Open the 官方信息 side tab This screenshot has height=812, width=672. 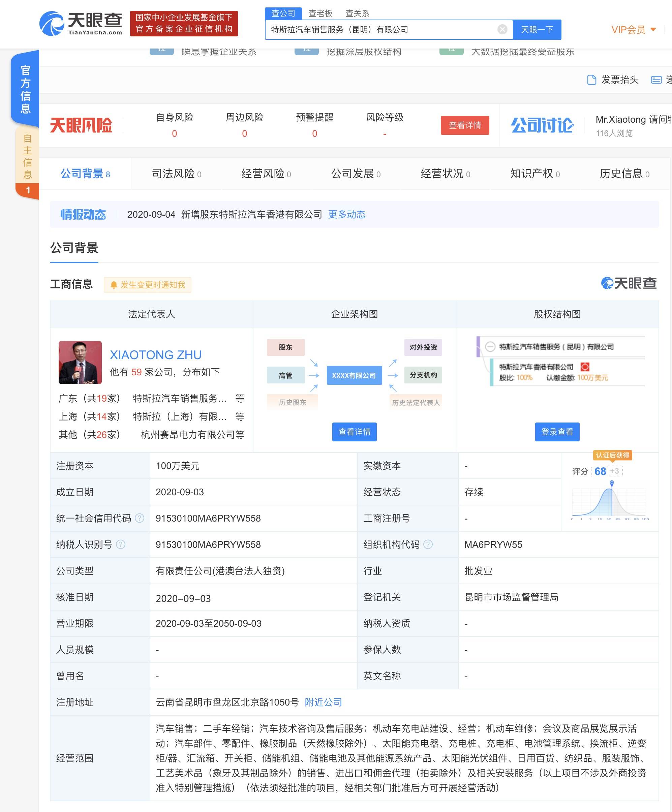point(25,89)
